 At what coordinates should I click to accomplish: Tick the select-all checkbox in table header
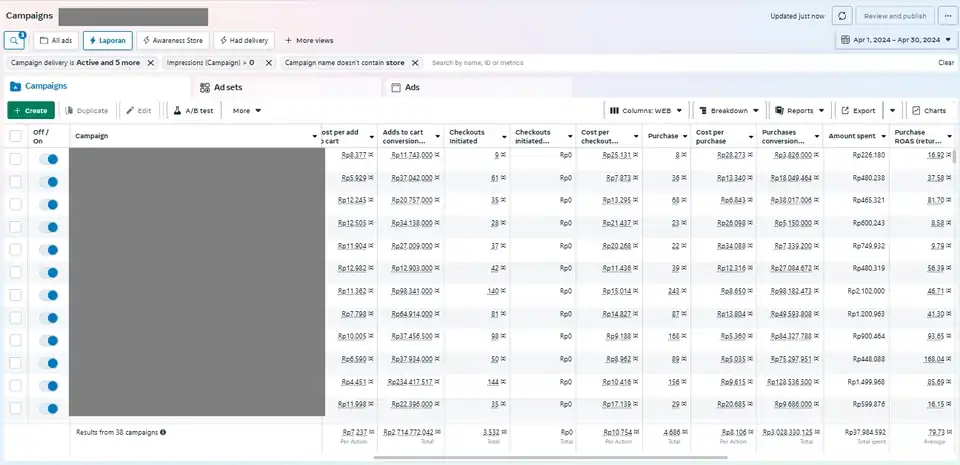point(15,136)
